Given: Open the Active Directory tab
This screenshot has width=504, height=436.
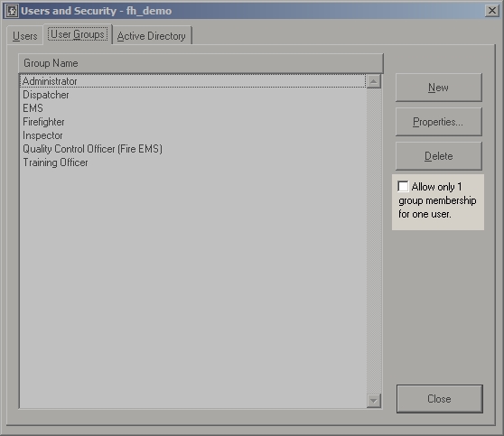Looking at the screenshot, I should (x=152, y=36).
